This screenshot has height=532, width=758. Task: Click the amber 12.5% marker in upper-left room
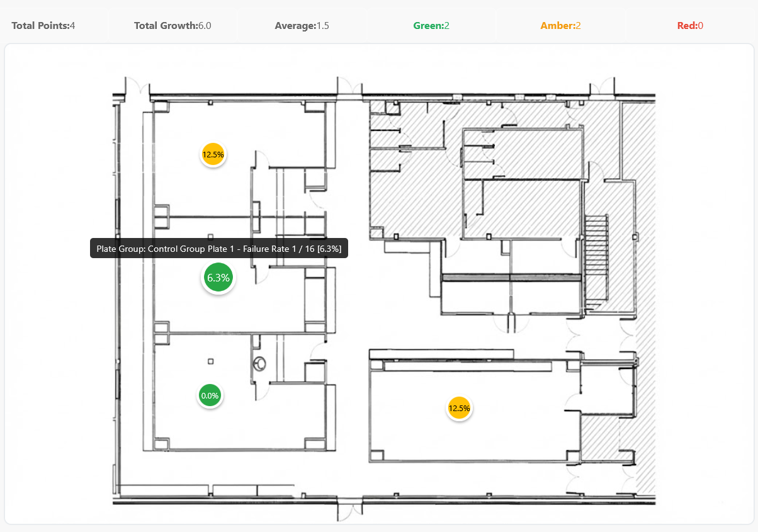[x=213, y=154]
